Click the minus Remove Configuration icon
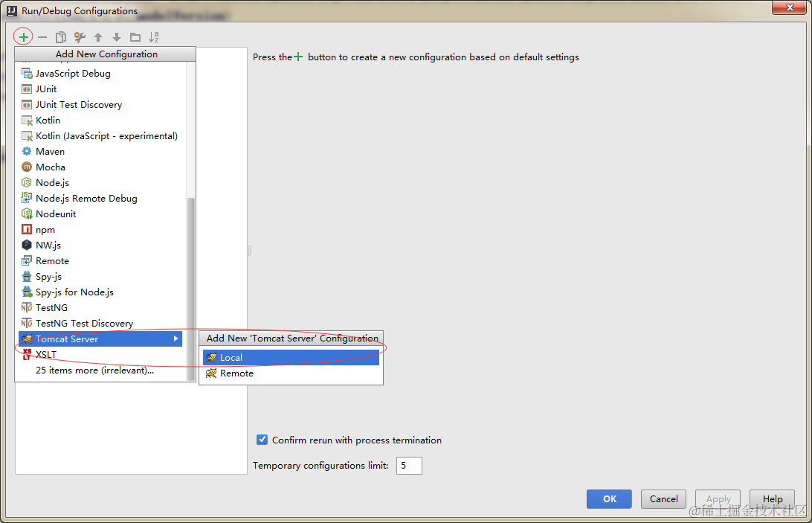This screenshot has height=523, width=812. coord(42,37)
